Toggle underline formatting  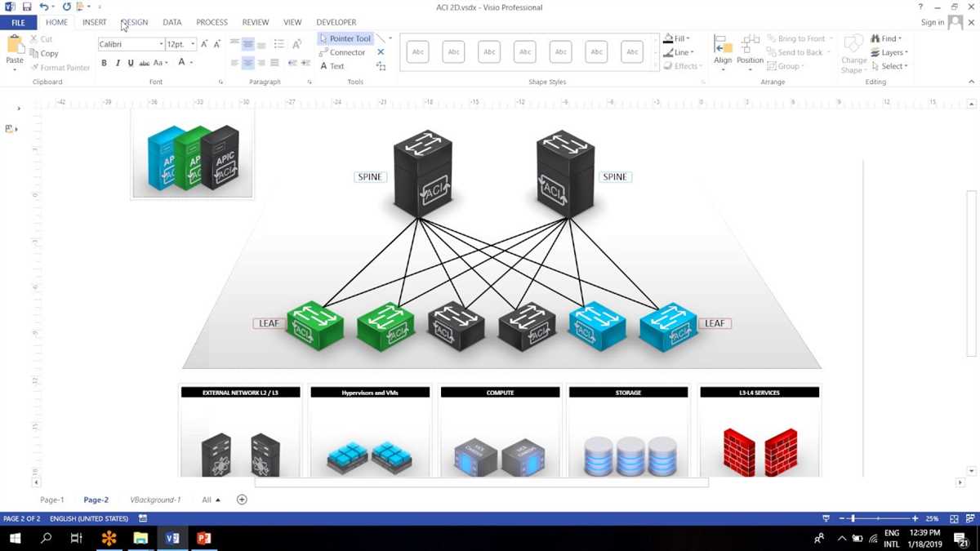(129, 62)
